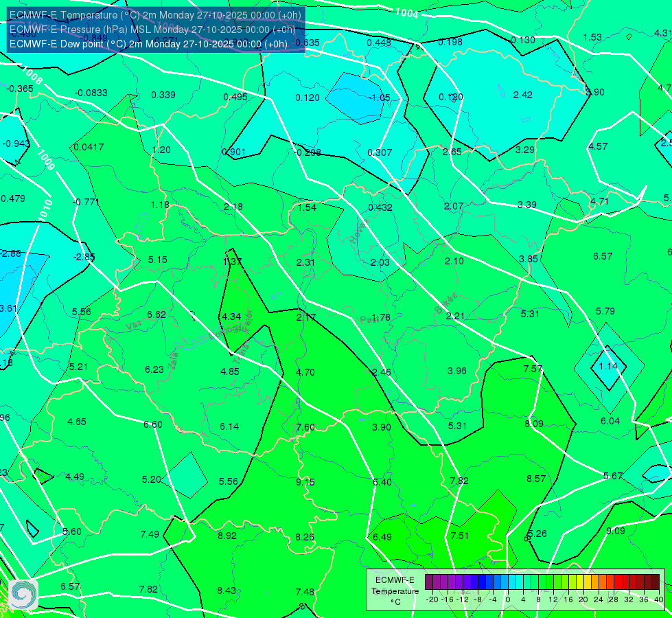Click the Heves county label
672x618 pixels.
tap(359, 233)
